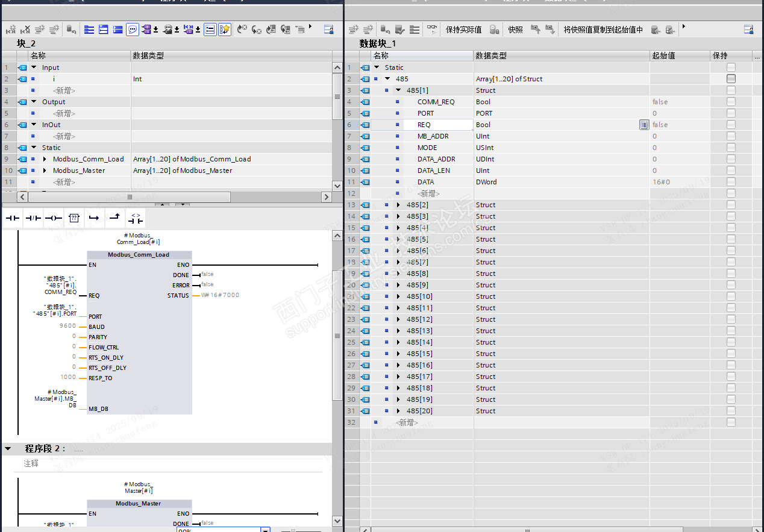Click the monitor-all glasses icon
The height and width of the screenshot is (532, 764).
click(x=432, y=29)
